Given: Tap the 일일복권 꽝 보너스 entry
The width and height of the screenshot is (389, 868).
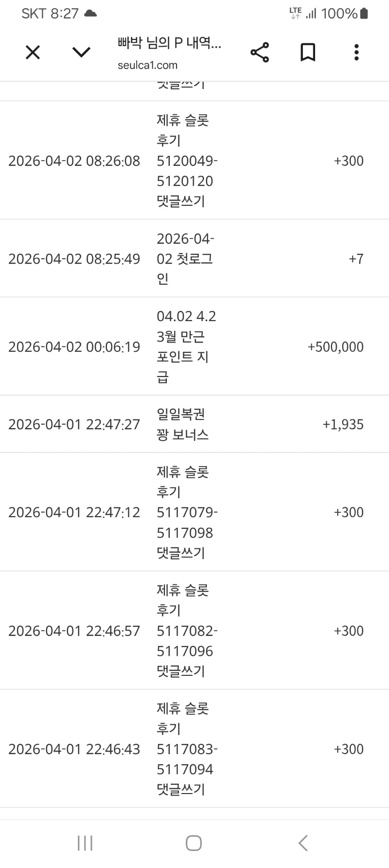Looking at the screenshot, I should [182, 424].
